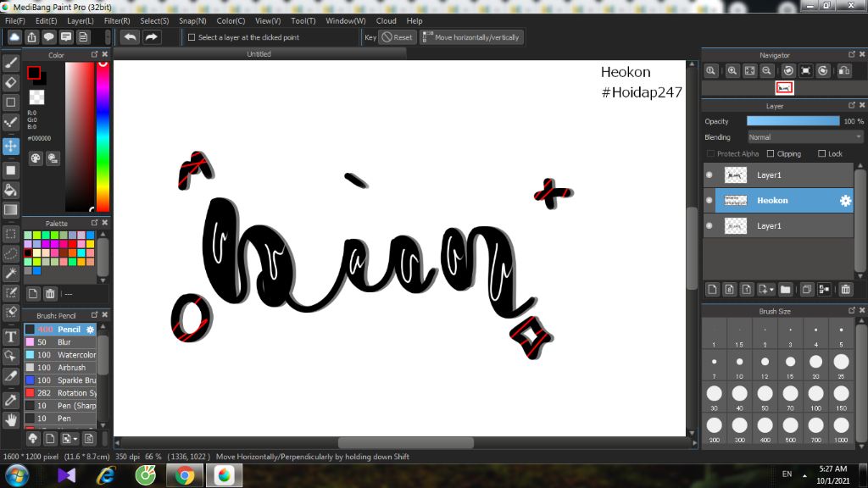
Task: Open add-brush dropdown at brush panel bottom
Action: click(75, 439)
